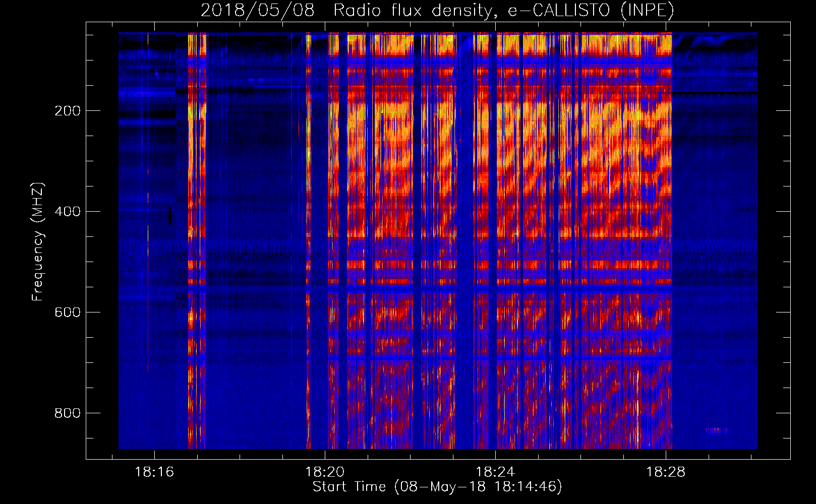Click the '800' frequency tick label
This screenshot has width=816, height=504.
(68, 413)
